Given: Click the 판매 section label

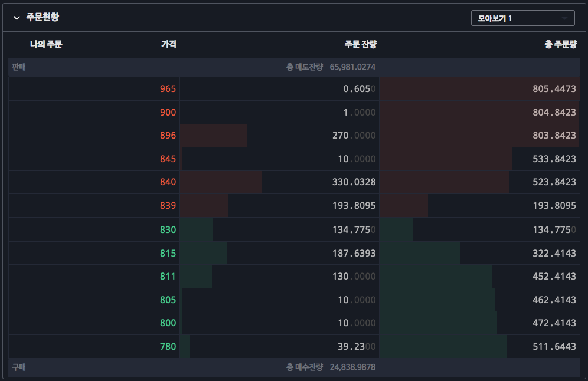Looking at the screenshot, I should [x=19, y=67].
